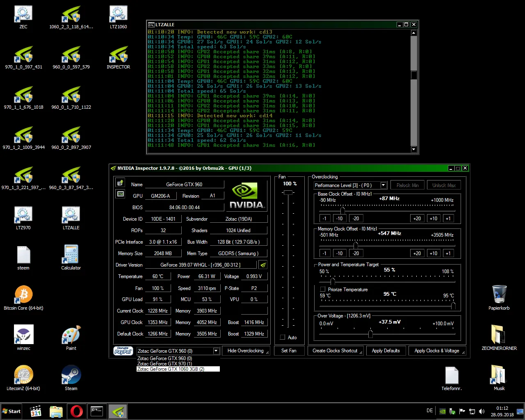Open the Papierkorb recycle bin
Screen dimensions: 525x420
(x=499, y=298)
